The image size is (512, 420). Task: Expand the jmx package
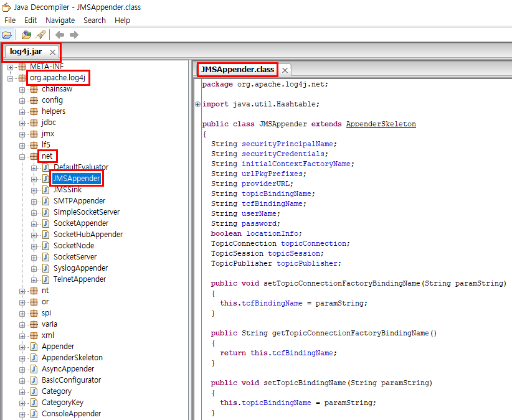click(22, 134)
